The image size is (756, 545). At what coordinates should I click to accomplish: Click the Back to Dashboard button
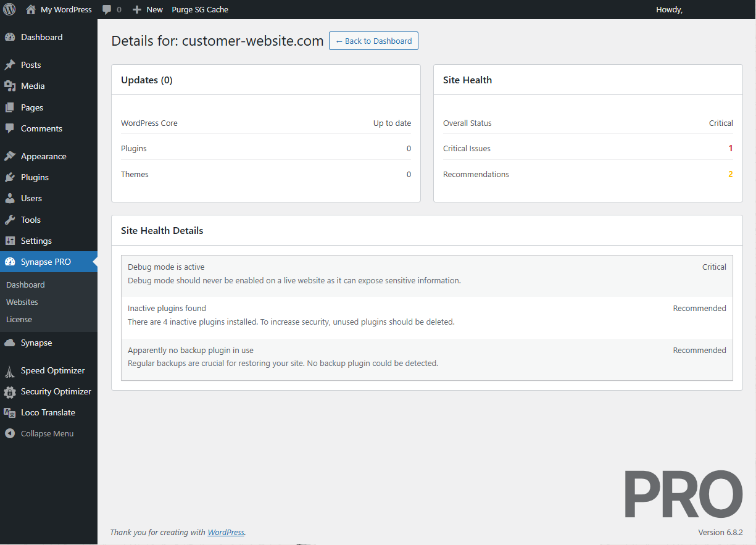click(x=373, y=41)
